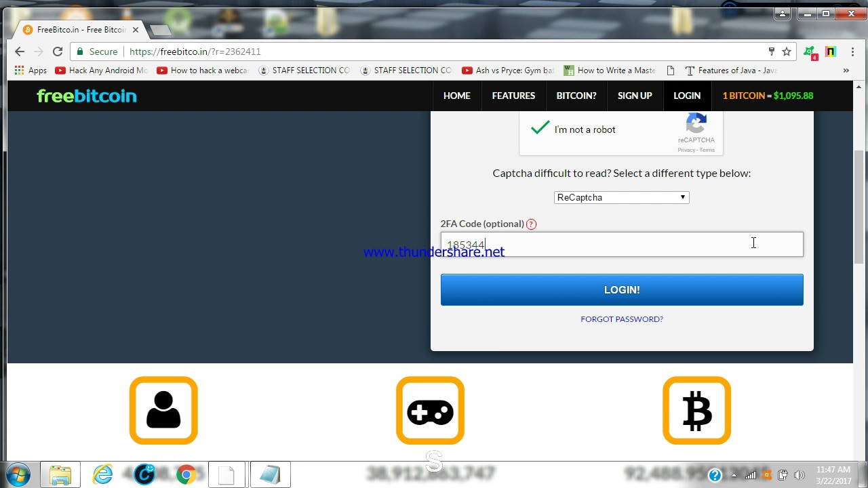Toggle the I'm not a robot checkbox
This screenshot has width=868, height=488.
click(540, 128)
